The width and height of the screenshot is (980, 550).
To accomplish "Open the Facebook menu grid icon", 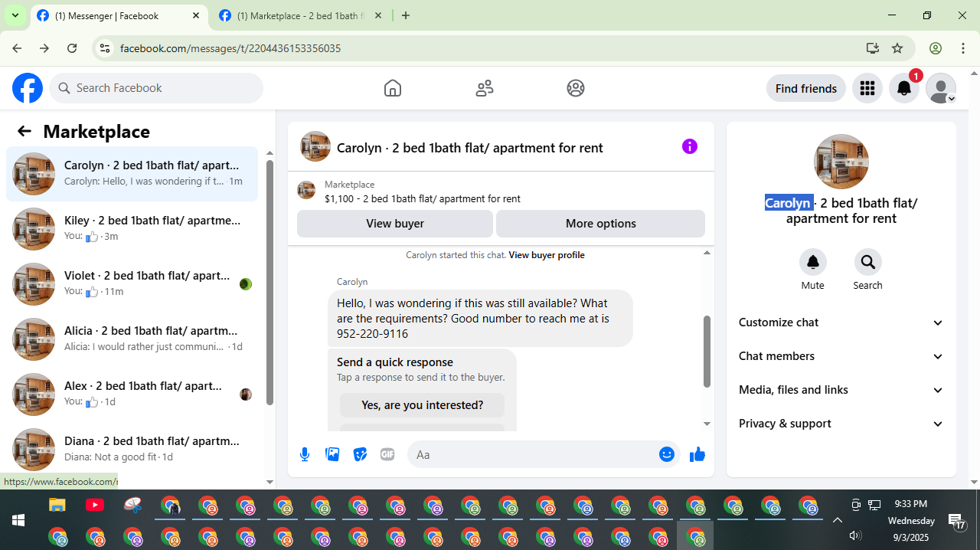I will click(867, 88).
